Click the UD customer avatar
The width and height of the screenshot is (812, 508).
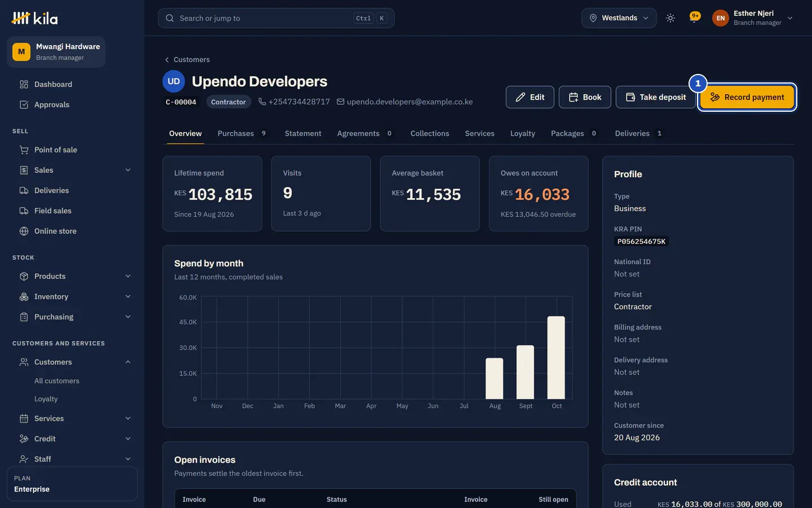(174, 81)
